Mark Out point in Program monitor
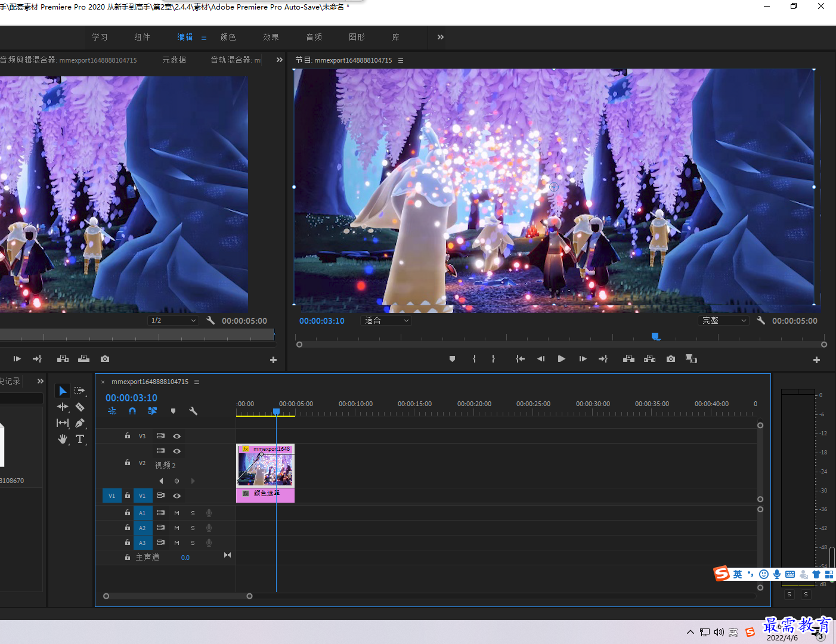 click(x=493, y=359)
